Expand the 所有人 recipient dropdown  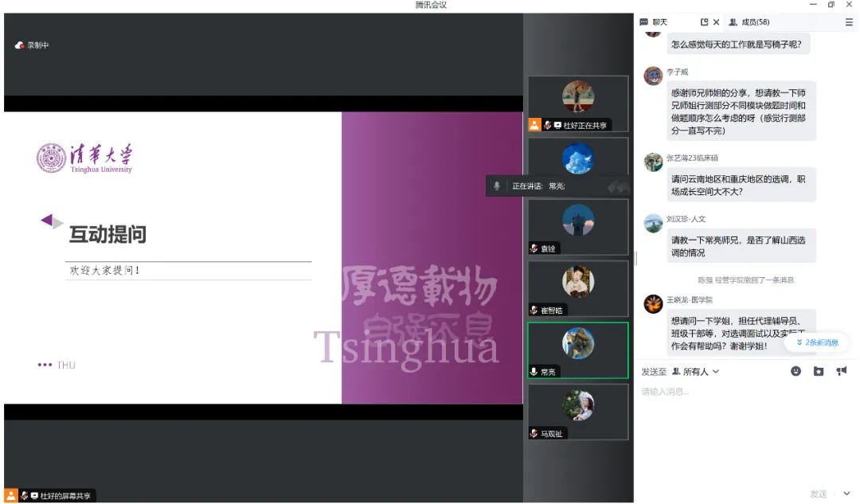(x=695, y=371)
